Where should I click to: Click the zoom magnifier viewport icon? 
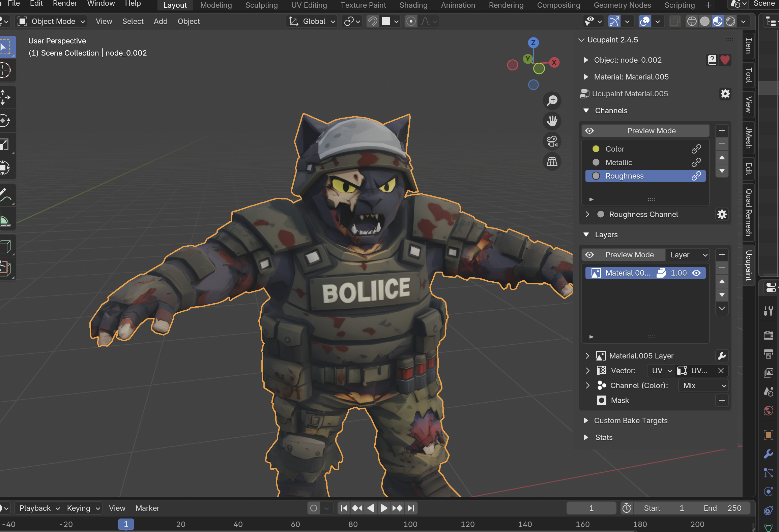tap(552, 100)
